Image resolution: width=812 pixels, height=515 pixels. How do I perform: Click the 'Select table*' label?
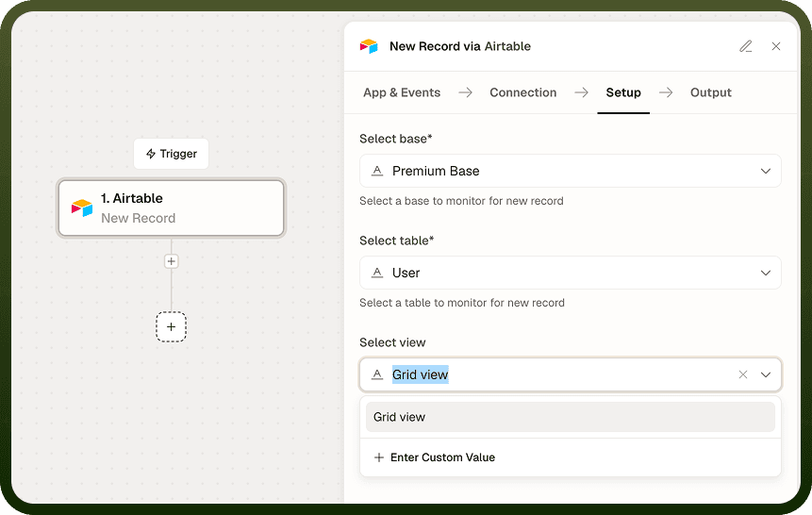(397, 241)
